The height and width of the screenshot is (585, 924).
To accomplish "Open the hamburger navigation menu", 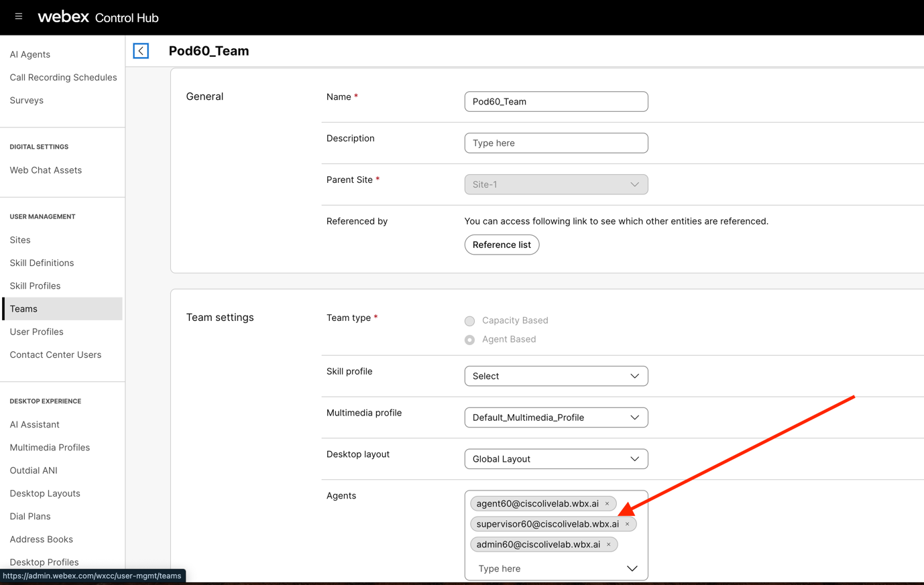I will tap(19, 17).
